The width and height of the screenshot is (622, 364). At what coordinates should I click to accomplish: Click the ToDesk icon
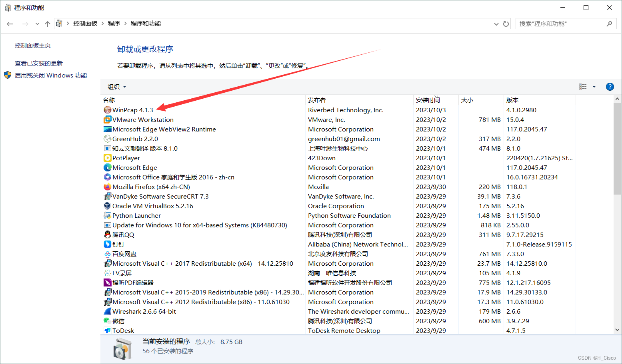pyautogui.click(x=107, y=330)
